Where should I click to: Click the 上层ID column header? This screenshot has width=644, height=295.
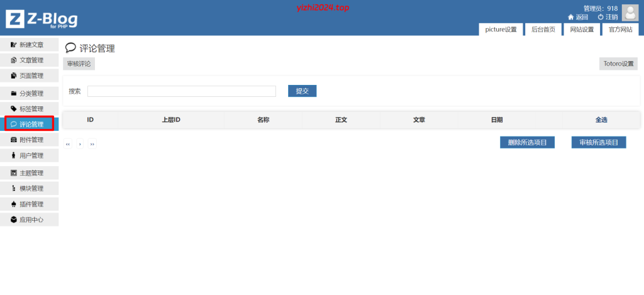pos(171,120)
